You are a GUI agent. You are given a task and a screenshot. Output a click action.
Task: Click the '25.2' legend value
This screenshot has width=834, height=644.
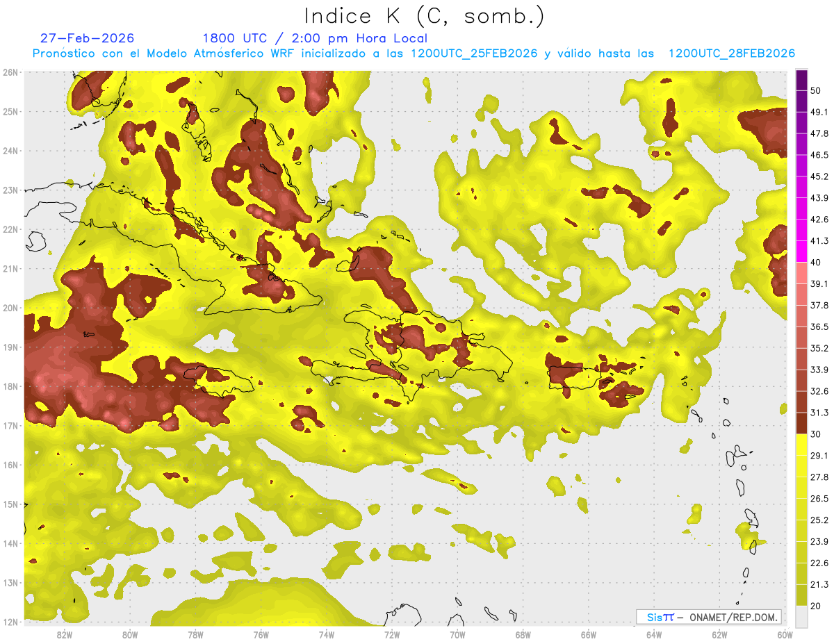819,520
